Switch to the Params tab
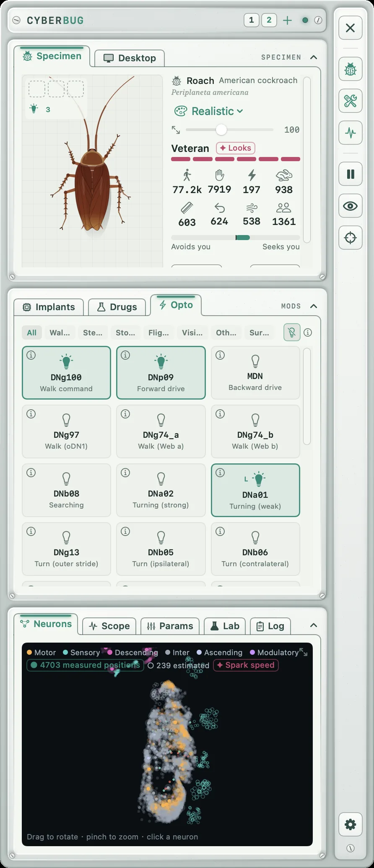Viewport: 374px width, 868px height. pyautogui.click(x=170, y=626)
